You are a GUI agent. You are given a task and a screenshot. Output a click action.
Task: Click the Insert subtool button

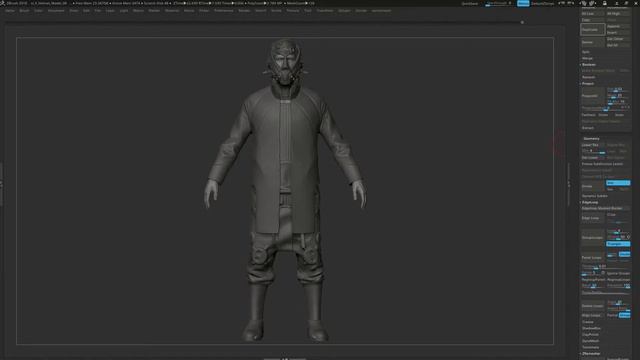pyautogui.click(x=618, y=33)
